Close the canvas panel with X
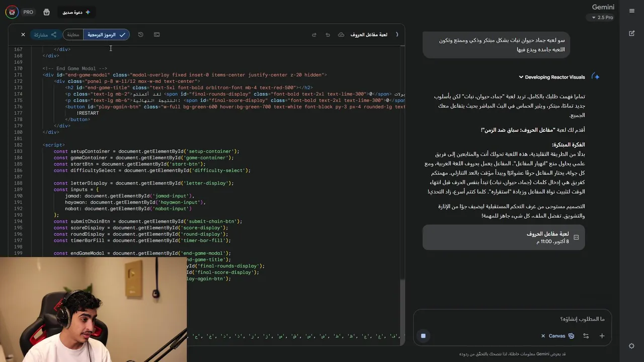 pyautogui.click(x=23, y=35)
